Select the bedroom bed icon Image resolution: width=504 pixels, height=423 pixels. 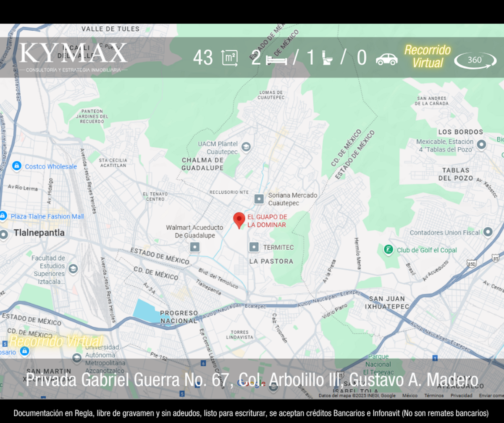[276, 60]
